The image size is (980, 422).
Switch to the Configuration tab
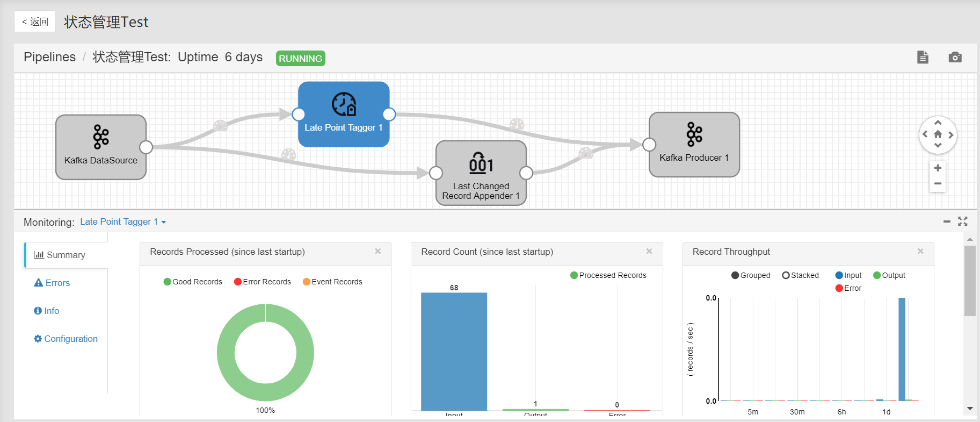pyautogui.click(x=66, y=339)
